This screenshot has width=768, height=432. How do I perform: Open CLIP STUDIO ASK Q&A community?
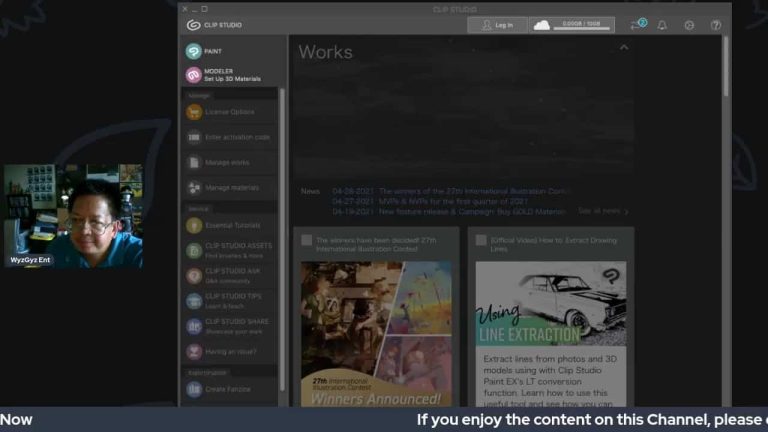coord(232,274)
